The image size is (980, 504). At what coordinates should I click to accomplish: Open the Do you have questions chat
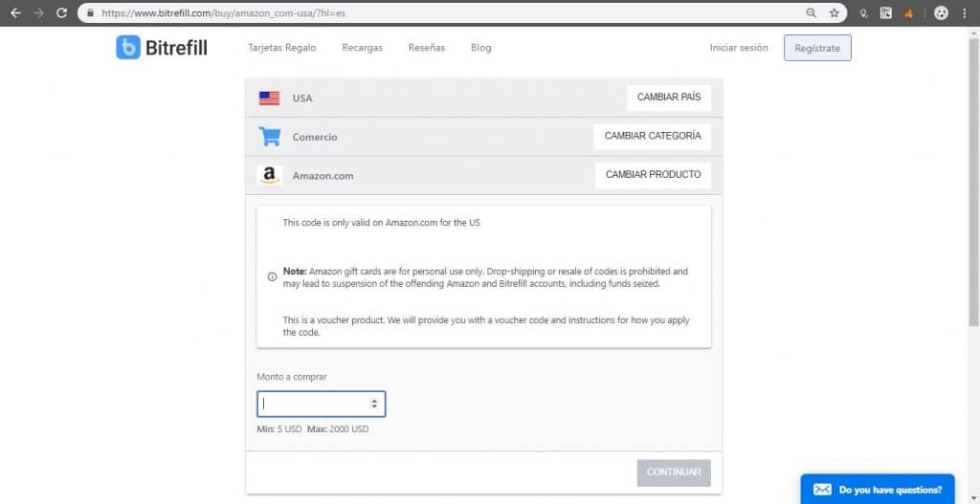[x=878, y=489]
